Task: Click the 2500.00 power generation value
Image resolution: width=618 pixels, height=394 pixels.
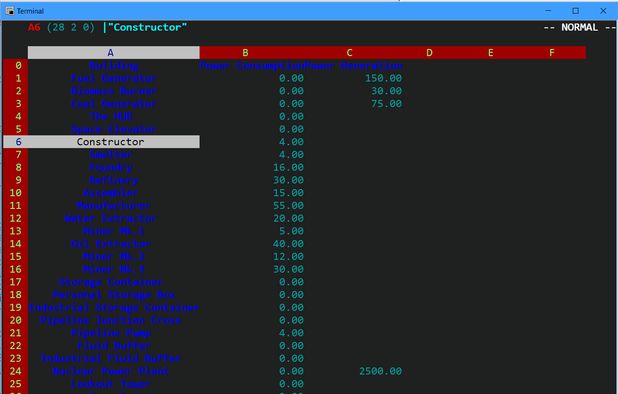Action: (x=380, y=371)
